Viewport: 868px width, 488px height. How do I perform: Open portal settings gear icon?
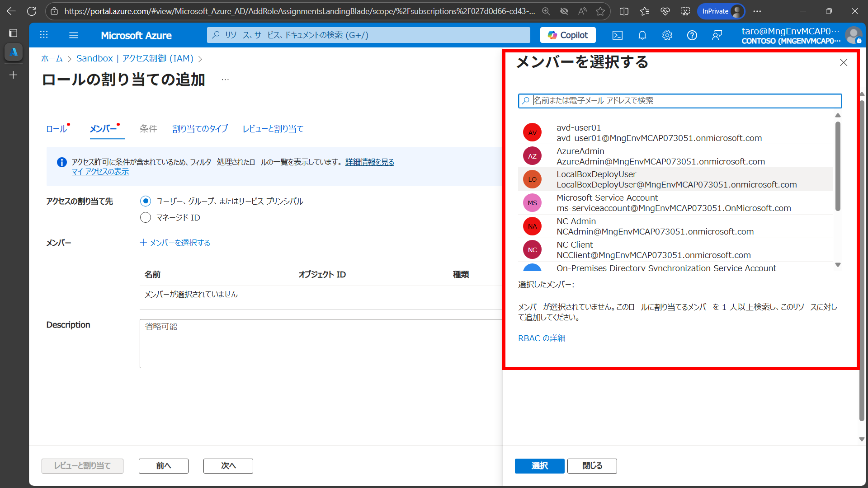(667, 35)
